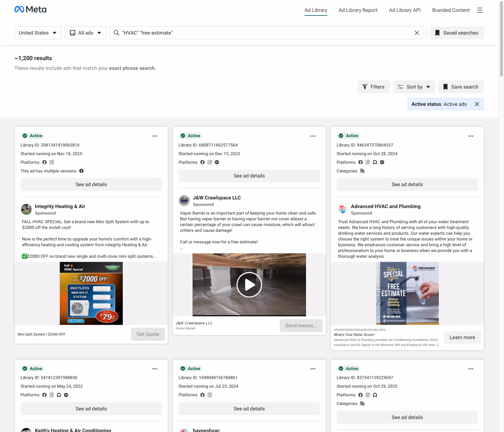Click info icon beside multiple versions text
The image size is (504, 432).
tap(81, 171)
